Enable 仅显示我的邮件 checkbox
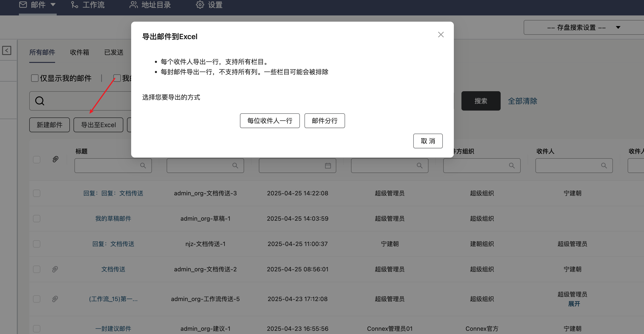This screenshot has width=644, height=334. pos(35,78)
